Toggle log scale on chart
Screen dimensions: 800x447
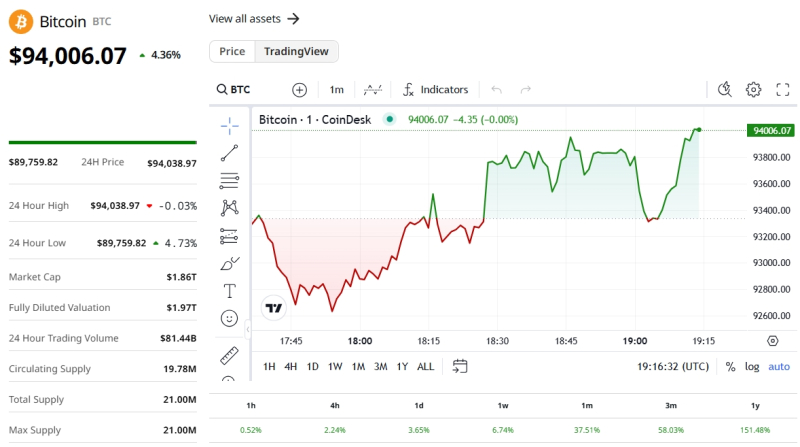[x=751, y=367]
